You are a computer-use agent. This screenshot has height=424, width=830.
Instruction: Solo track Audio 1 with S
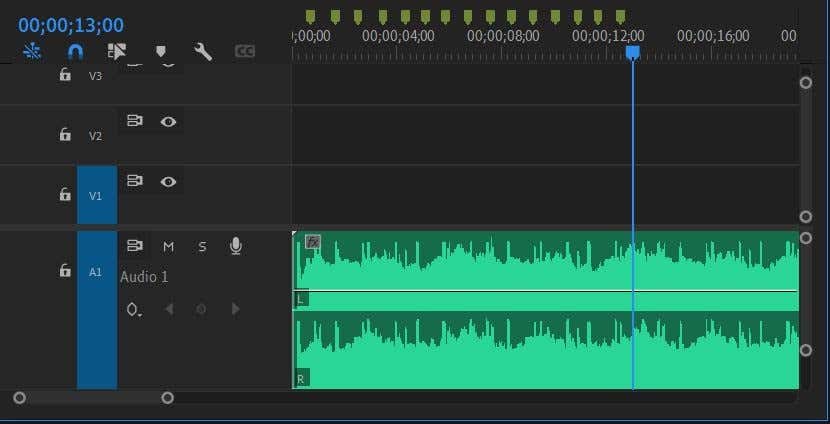coord(202,247)
